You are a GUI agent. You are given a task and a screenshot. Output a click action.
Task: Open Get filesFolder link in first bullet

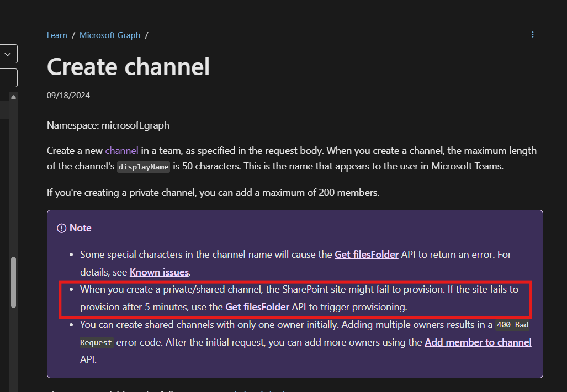pyautogui.click(x=366, y=255)
